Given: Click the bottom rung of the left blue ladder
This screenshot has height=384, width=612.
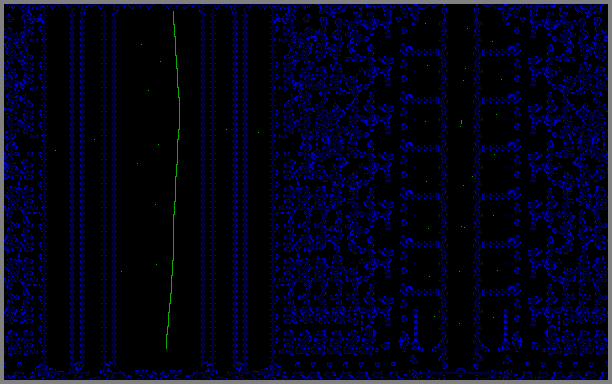Looking at the screenshot, I should (x=423, y=291).
